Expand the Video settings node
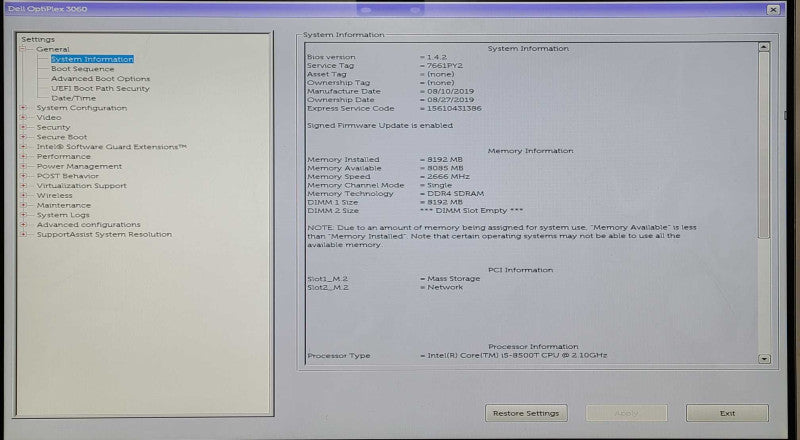800x440 pixels. click(x=23, y=117)
